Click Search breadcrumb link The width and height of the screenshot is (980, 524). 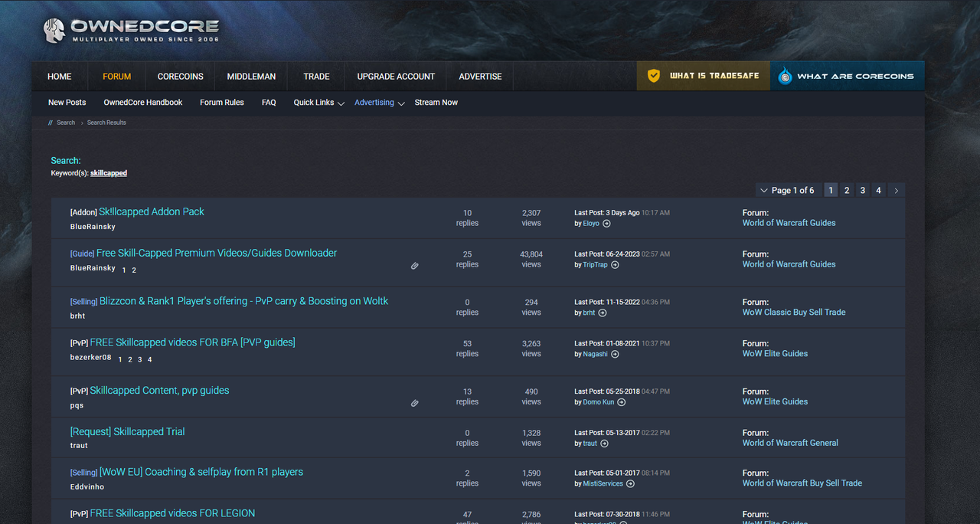(66, 123)
